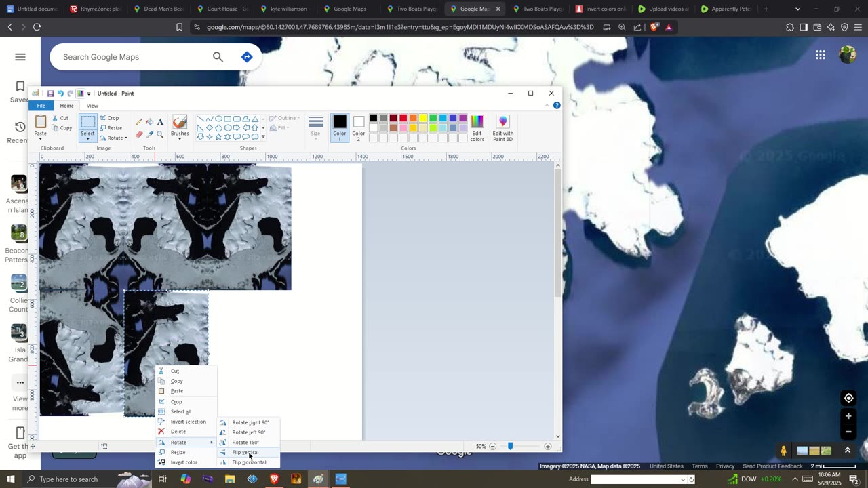Drop the Street View pegman

(784, 451)
